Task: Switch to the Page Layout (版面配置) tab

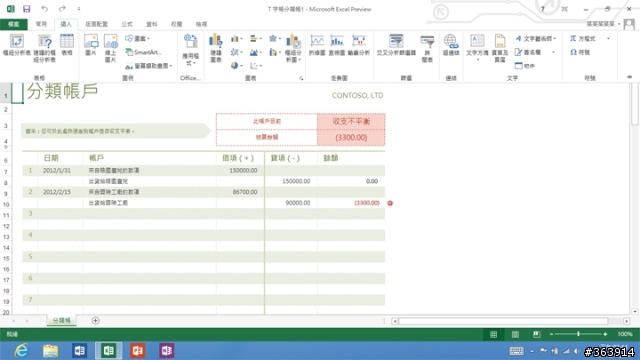Action: click(96, 24)
